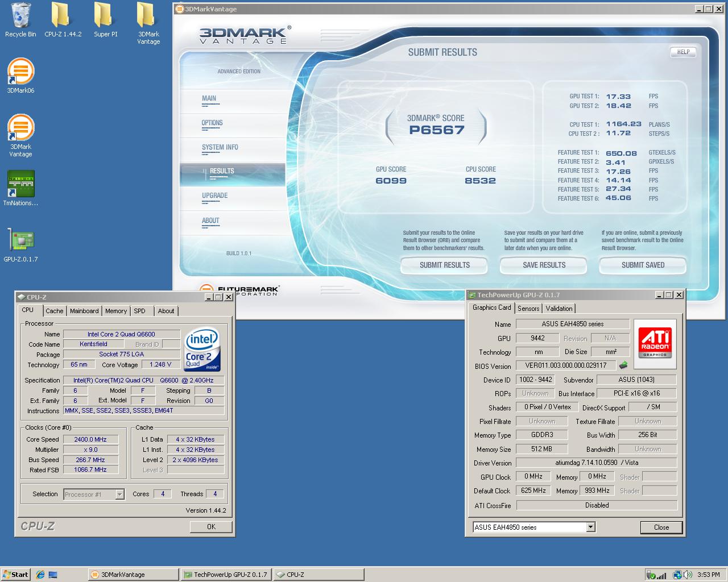
Task: Click the GPU-Z title bar icon
Action: [x=471, y=295]
